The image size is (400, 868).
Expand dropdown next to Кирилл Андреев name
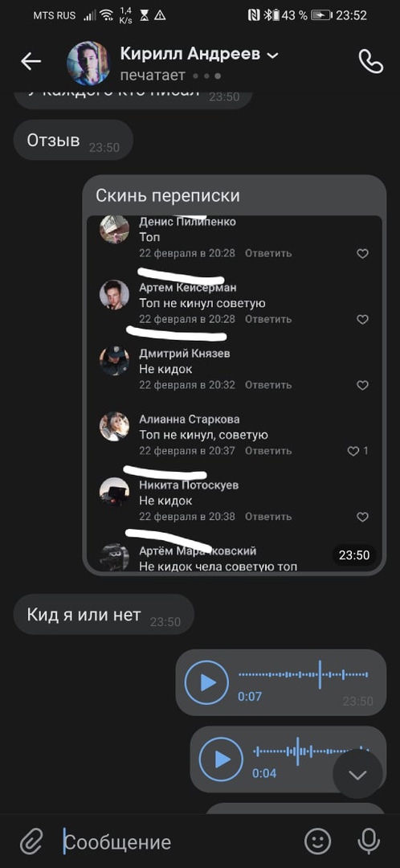pos(271,55)
